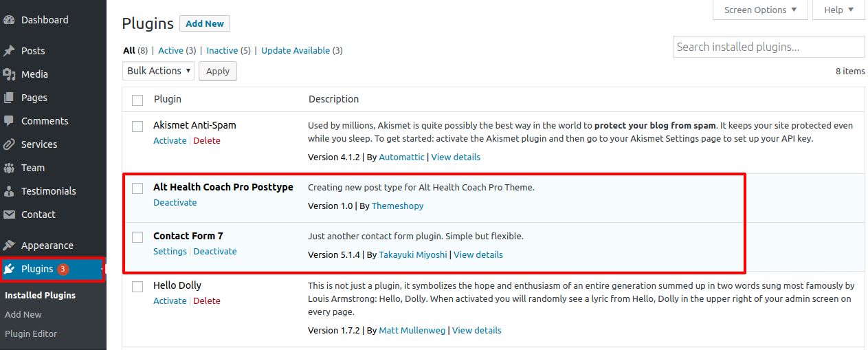
Task: Click the red 3 updates badge on Plugins
Action: click(x=63, y=269)
